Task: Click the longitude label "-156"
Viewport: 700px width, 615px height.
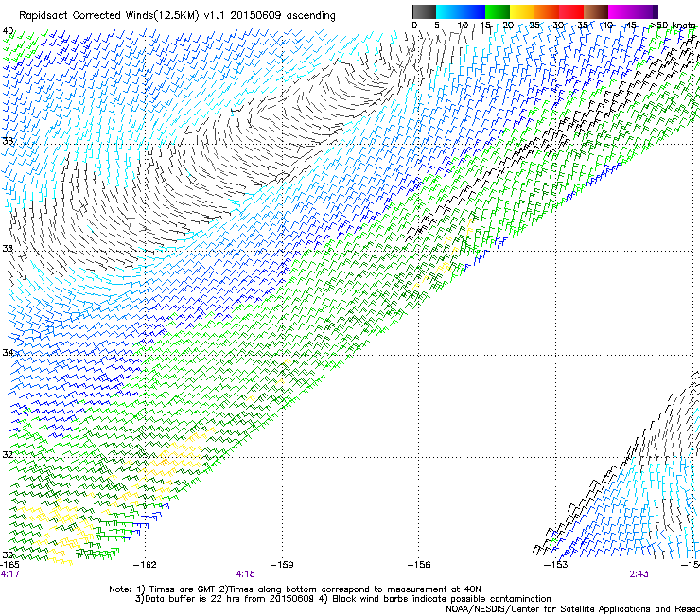Action: [x=419, y=565]
